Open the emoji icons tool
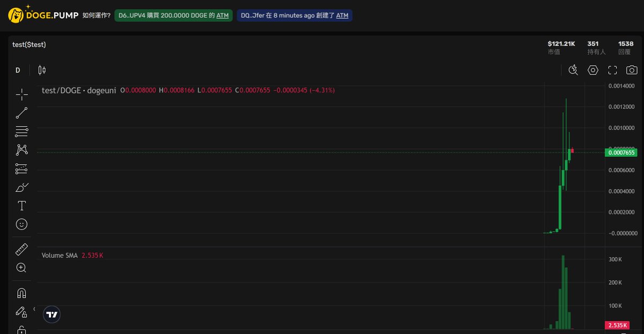Image resolution: width=644 pixels, height=334 pixels. tap(21, 224)
